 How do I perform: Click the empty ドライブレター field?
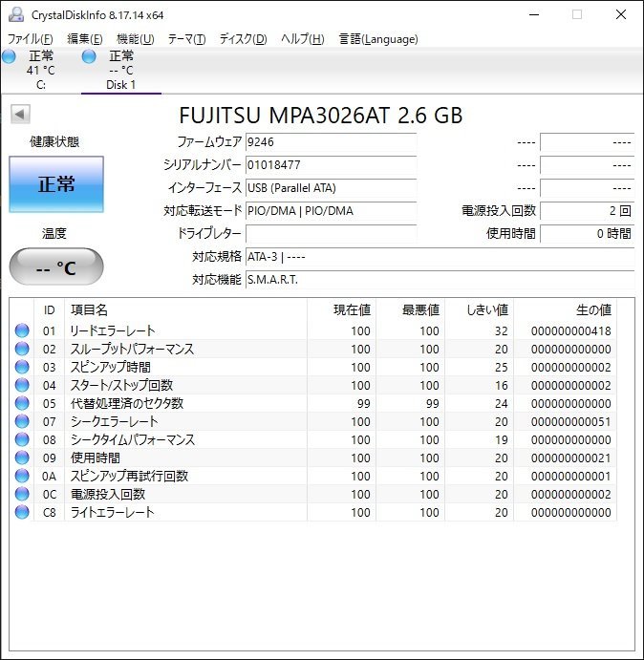coord(331,234)
